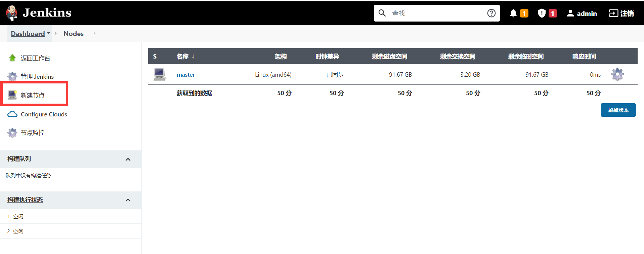Collapse the 构建执行状态 panel chevron

(x=128, y=200)
